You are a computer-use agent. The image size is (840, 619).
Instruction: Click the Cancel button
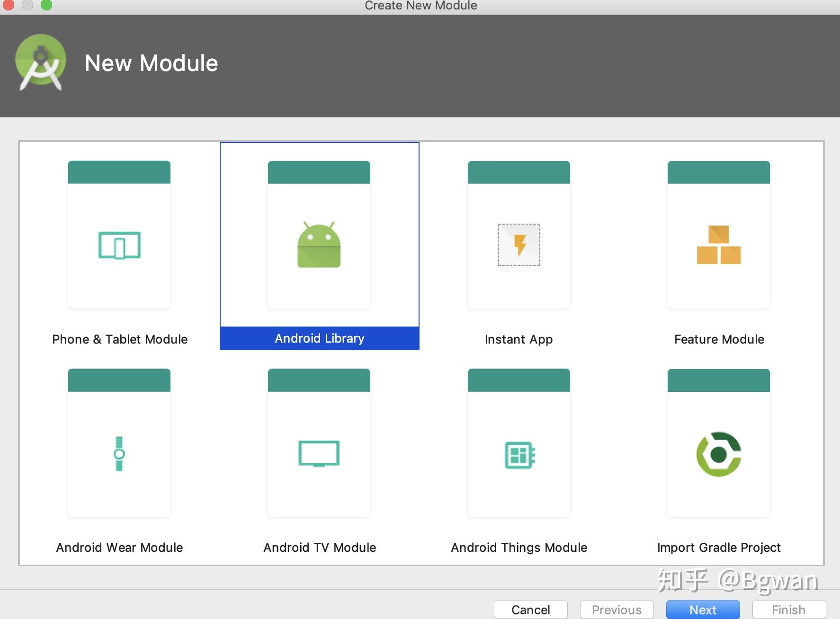(x=531, y=610)
